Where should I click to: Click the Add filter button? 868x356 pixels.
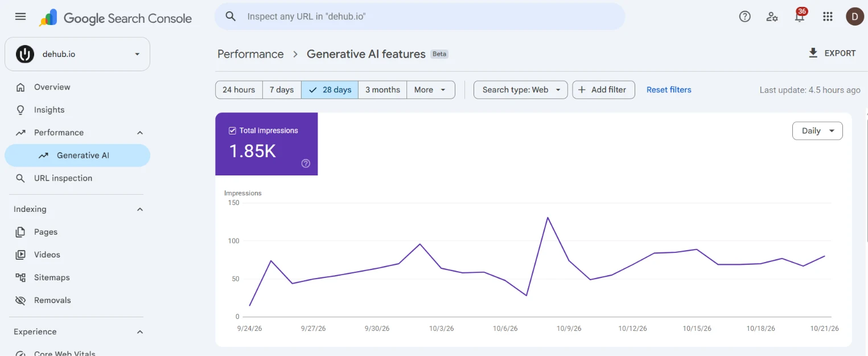tap(603, 89)
